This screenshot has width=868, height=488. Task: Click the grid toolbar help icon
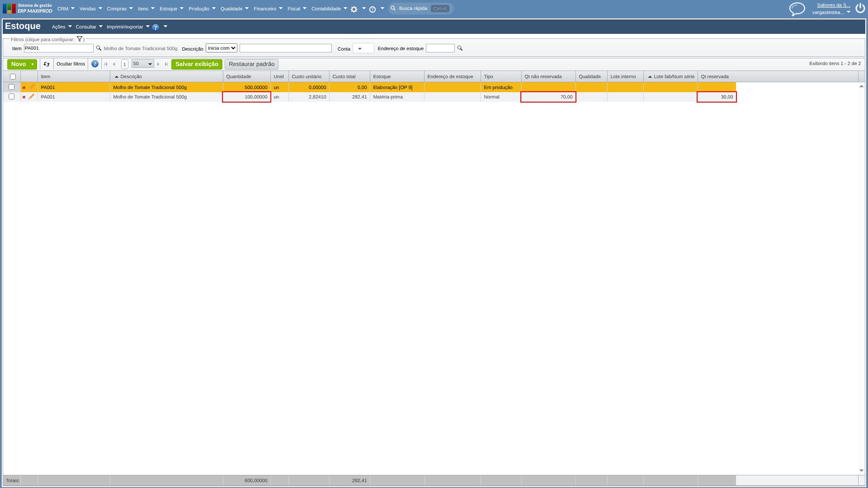95,64
